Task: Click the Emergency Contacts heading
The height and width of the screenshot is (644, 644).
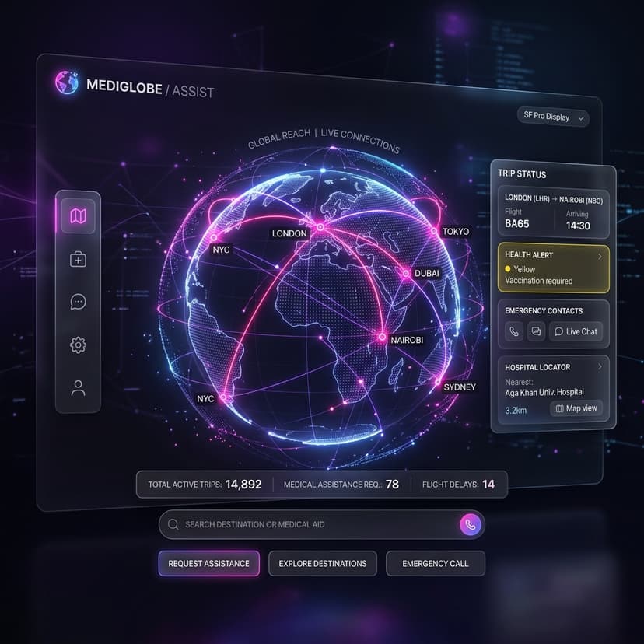Action: (544, 310)
